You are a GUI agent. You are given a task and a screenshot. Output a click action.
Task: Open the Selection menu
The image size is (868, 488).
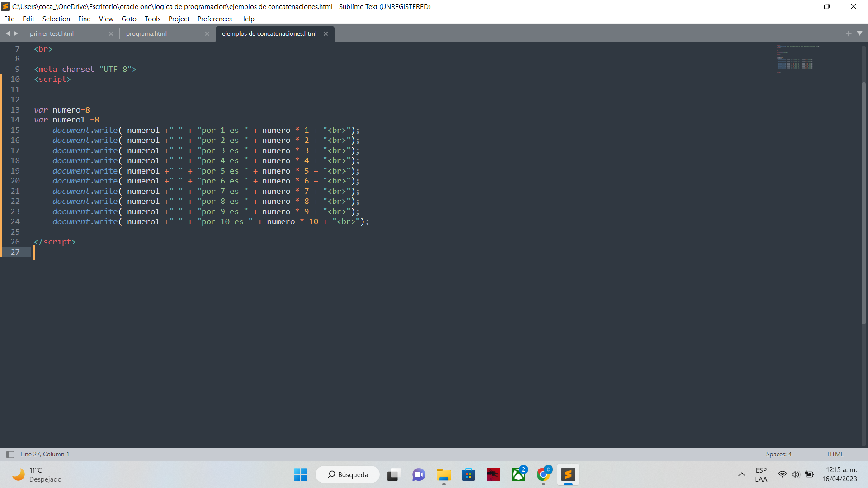(56, 19)
